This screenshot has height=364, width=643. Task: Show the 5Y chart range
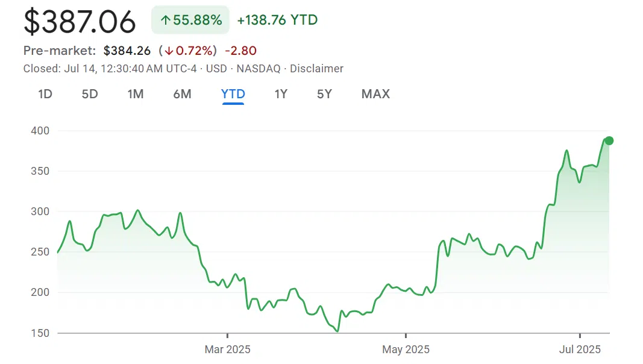324,94
